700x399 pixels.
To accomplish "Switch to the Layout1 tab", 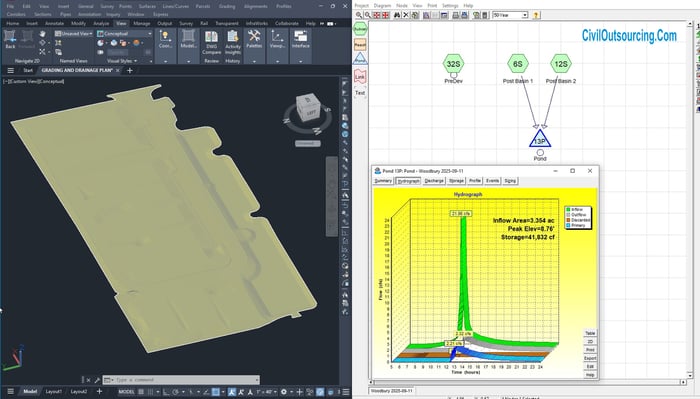I will [54, 391].
